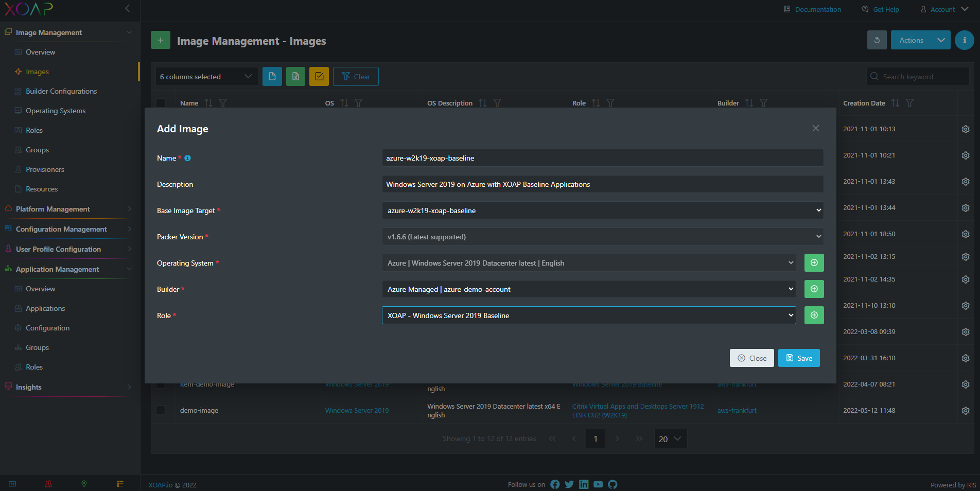This screenshot has height=491, width=980.
Task: Sort the Creation Date column
Action: [896, 103]
